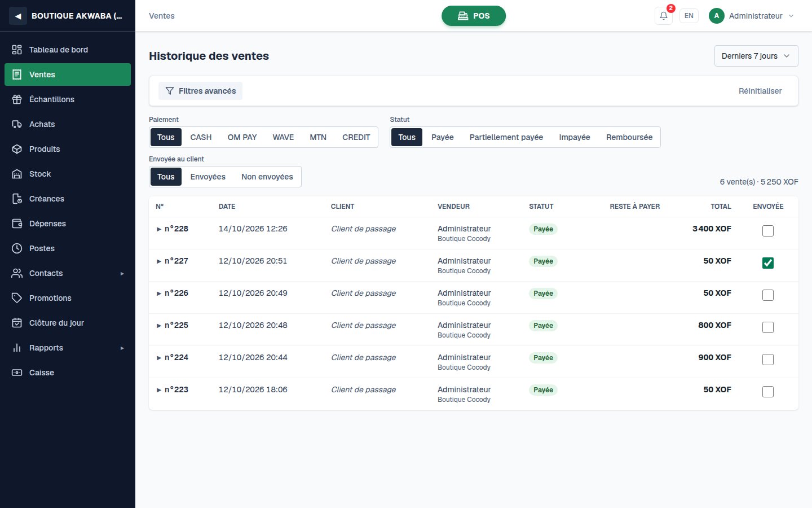Select the Impayée status filter
Image resolution: width=812 pixels, height=508 pixels.
pos(575,137)
